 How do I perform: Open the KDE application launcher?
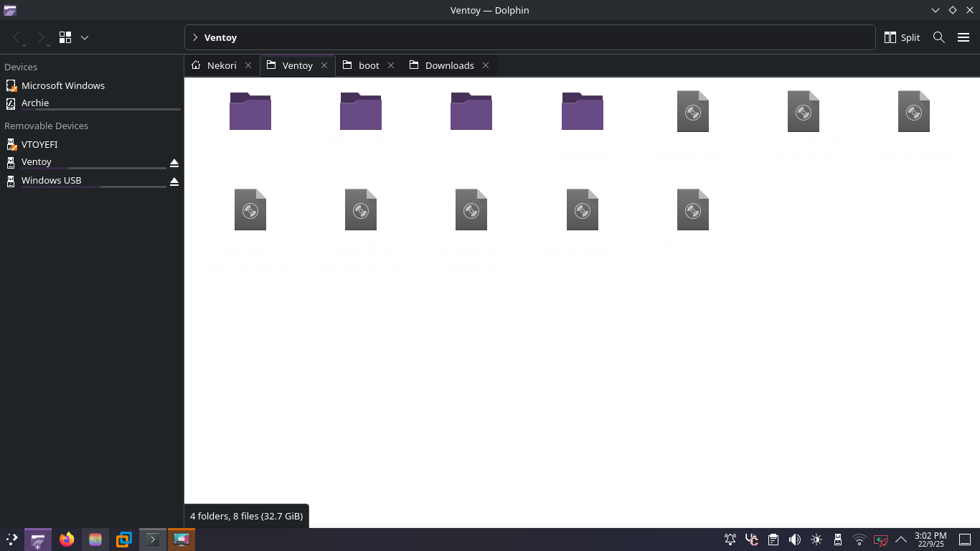pos(12,540)
